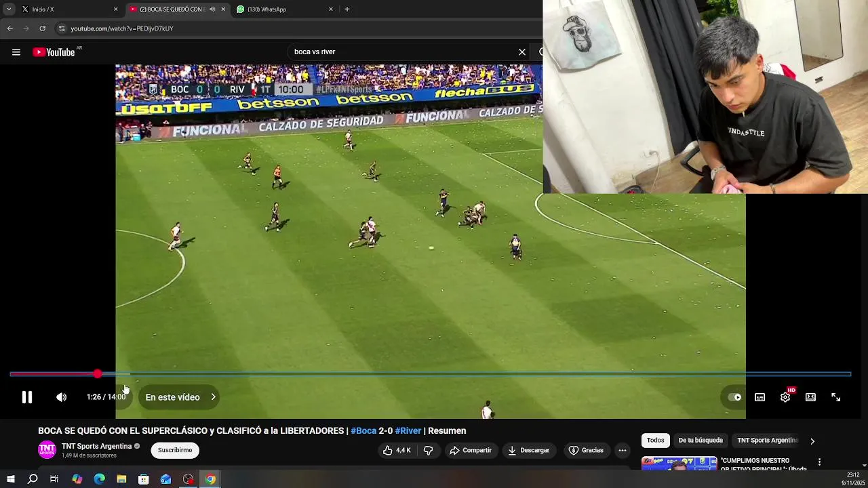868x488 pixels.
Task: Open Microsoft Store from taskbar
Action: (x=144, y=479)
